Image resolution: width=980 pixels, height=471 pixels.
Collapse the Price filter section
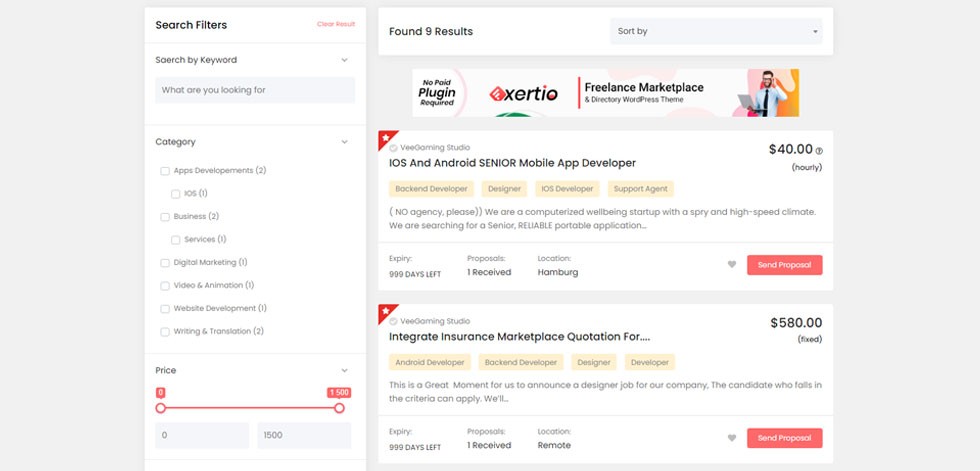point(344,370)
